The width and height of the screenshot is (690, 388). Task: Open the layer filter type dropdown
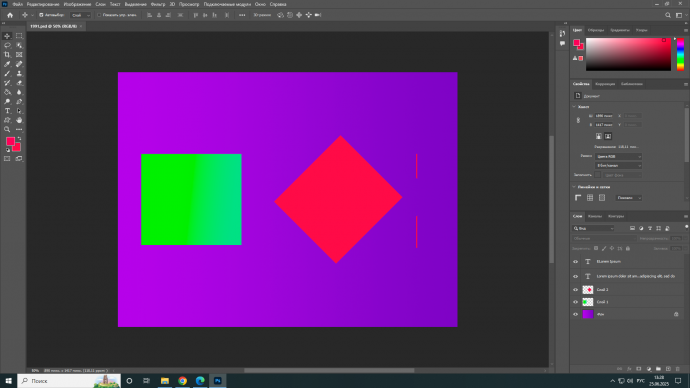coord(593,228)
